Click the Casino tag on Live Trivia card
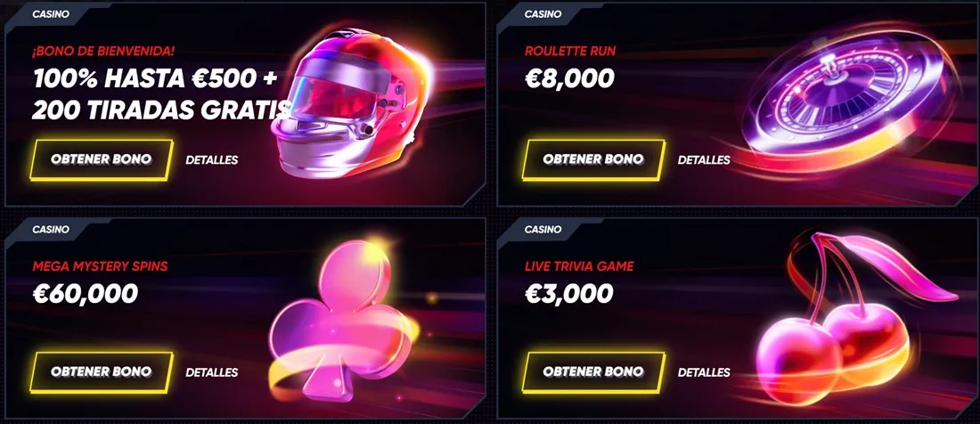Viewport: 980px width, 424px height. click(543, 229)
